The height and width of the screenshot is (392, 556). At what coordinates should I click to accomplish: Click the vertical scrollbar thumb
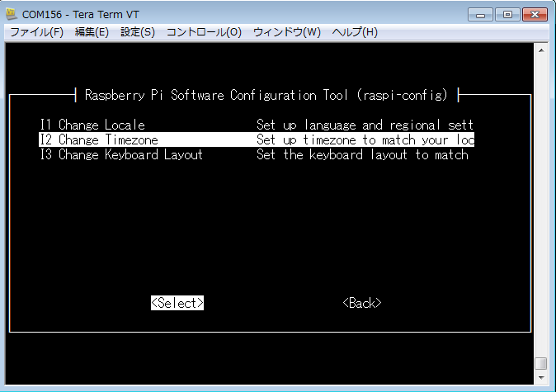pyautogui.click(x=541, y=364)
